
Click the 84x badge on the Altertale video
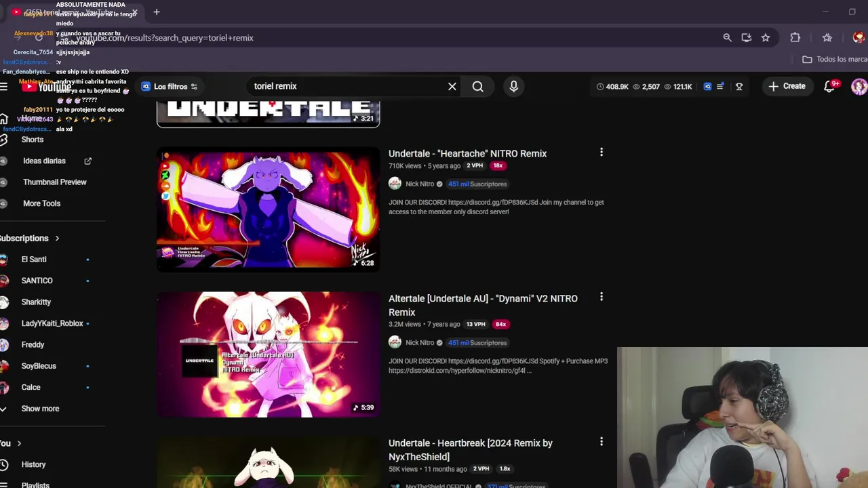coord(500,324)
